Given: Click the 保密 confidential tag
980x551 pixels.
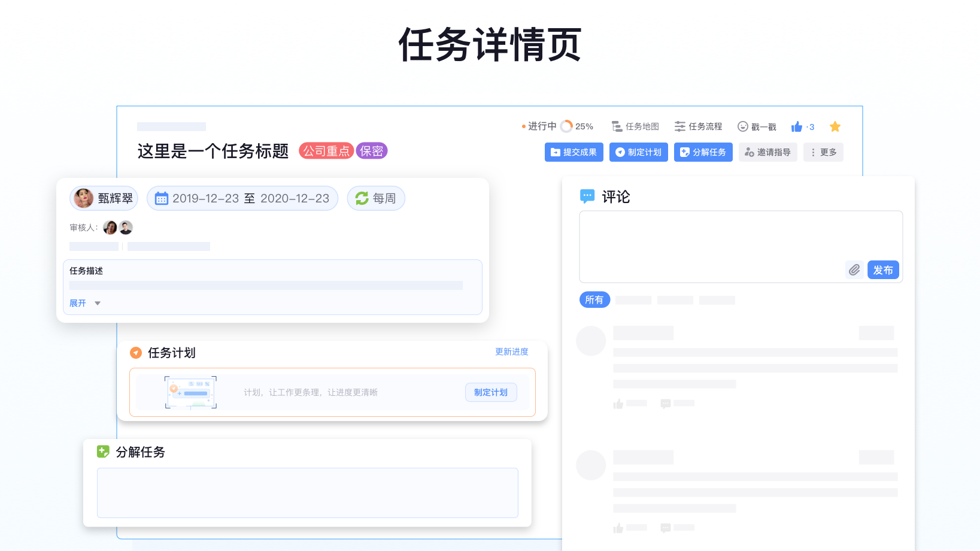Looking at the screenshot, I should point(371,151).
